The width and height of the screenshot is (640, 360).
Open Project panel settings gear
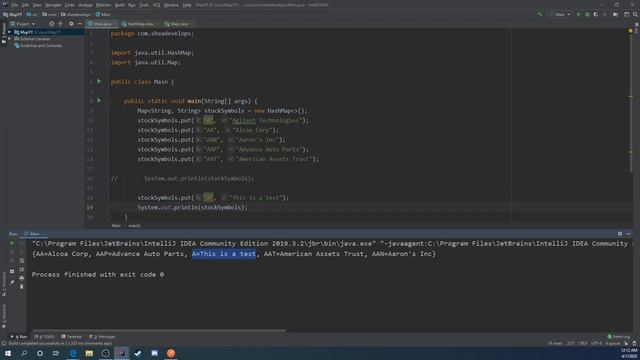tap(71, 24)
